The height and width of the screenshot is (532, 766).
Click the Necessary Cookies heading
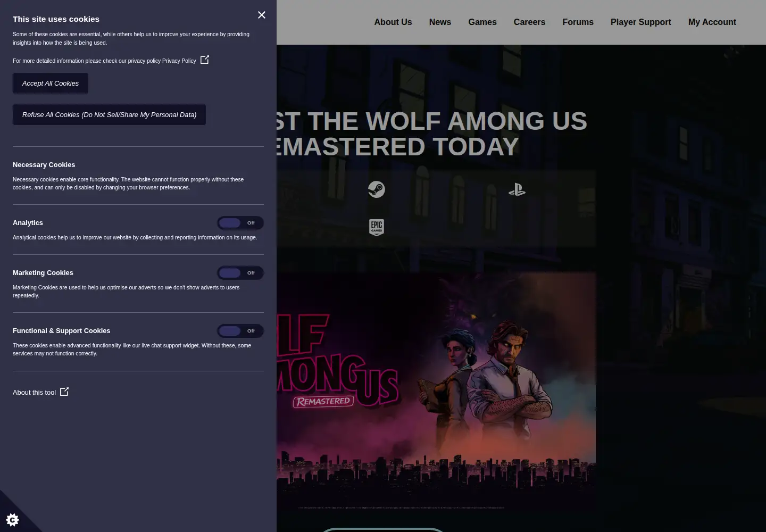(x=44, y=165)
